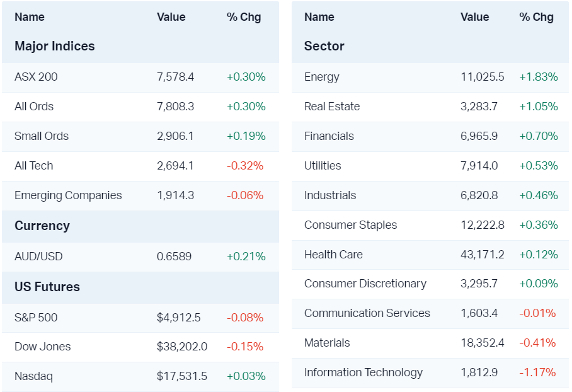Screen dimensions: 572x392
Task: Click % Chg header in Sector table
Action: [x=536, y=17]
